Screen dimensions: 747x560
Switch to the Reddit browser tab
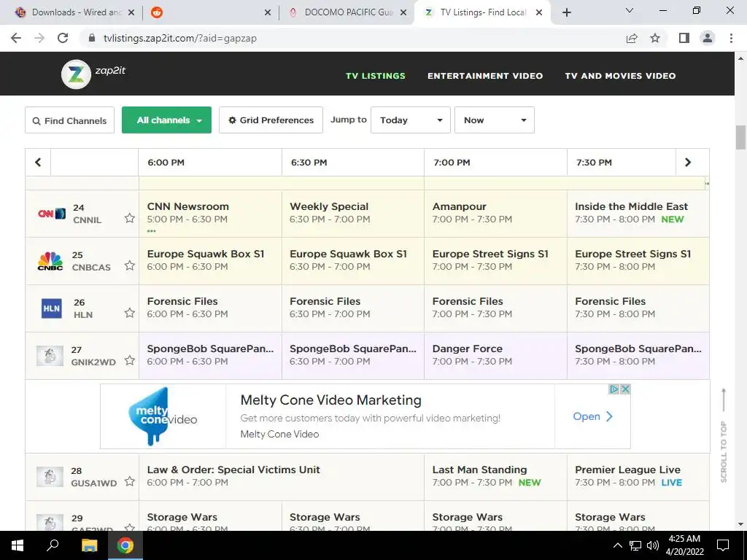point(209,12)
